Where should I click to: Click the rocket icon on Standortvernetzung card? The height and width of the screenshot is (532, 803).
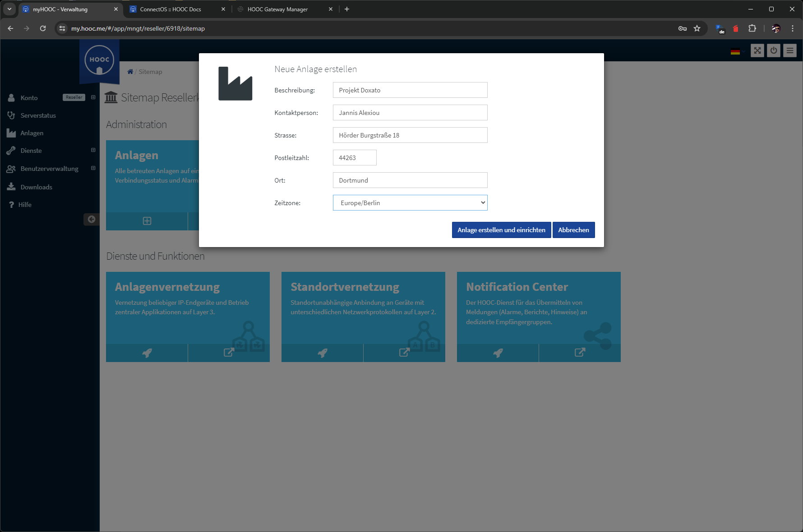322,353
